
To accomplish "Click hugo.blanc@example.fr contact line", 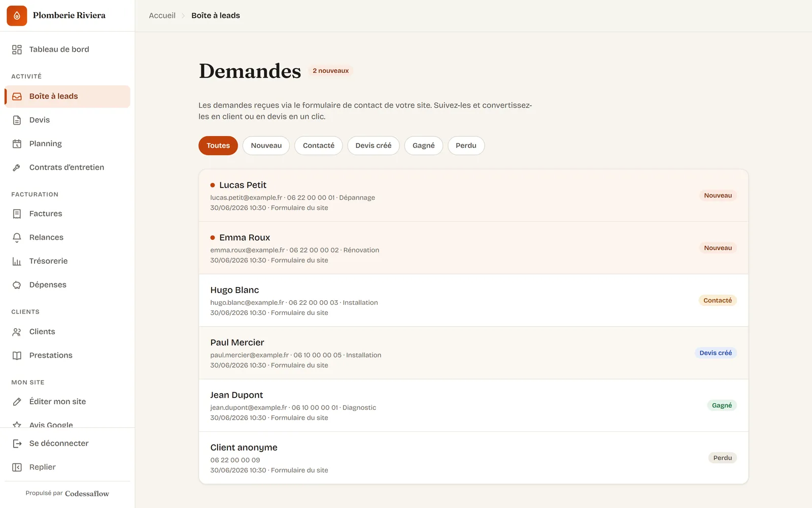I will click(294, 303).
